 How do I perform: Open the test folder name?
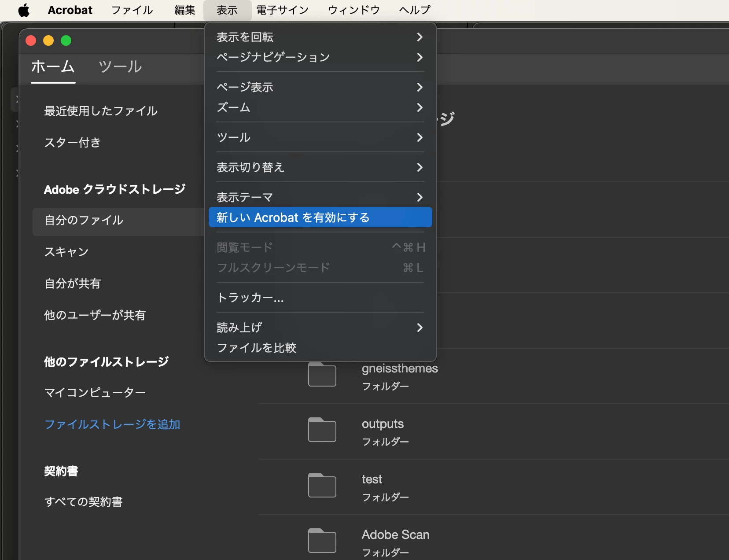pyautogui.click(x=372, y=479)
